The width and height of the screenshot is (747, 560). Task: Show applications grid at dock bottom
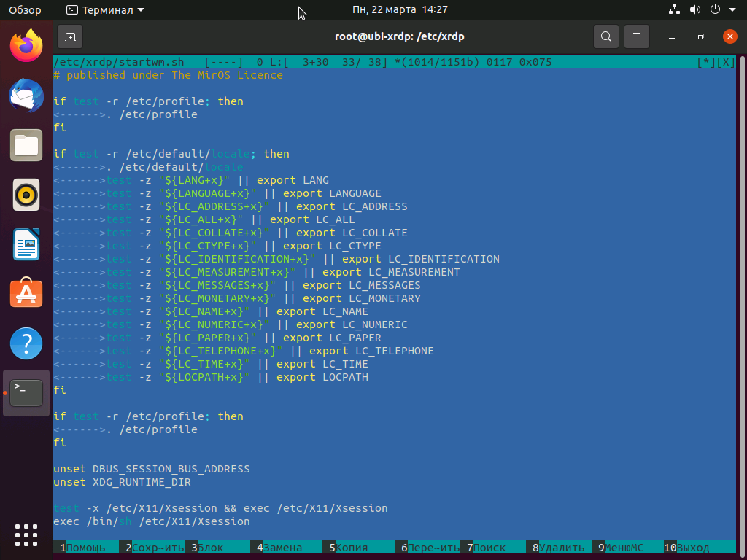[x=26, y=535]
